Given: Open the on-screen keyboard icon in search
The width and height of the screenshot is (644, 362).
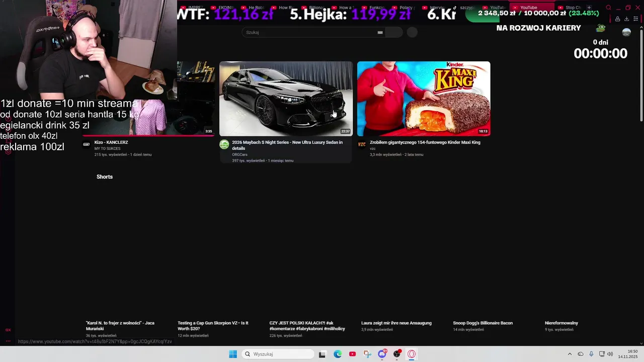Looking at the screenshot, I should tap(380, 32).
